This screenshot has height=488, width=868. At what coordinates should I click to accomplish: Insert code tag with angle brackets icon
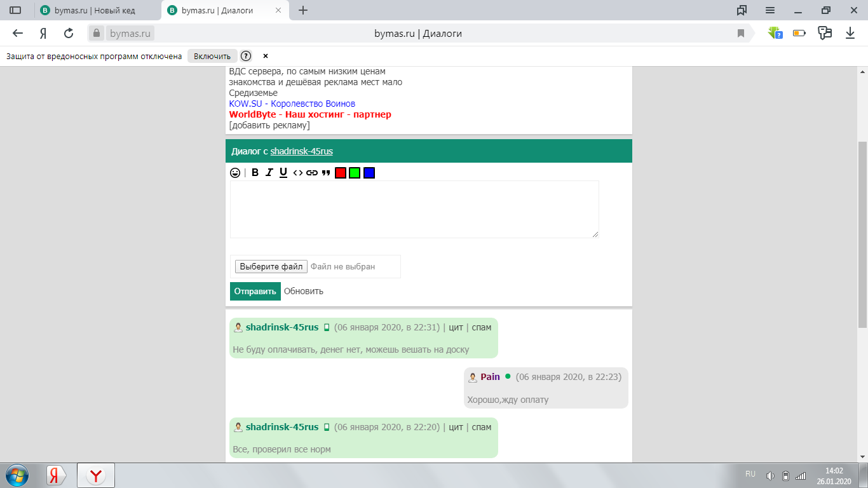[297, 172]
